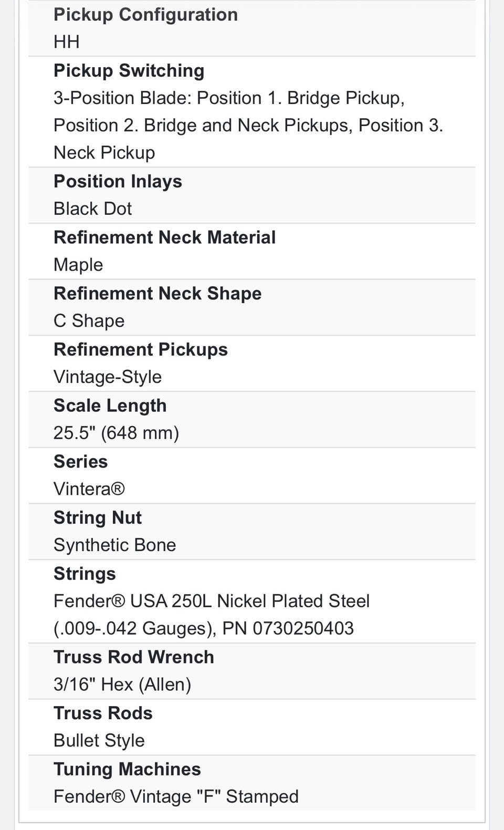Select the Synthetic Bone nut value

click(114, 545)
